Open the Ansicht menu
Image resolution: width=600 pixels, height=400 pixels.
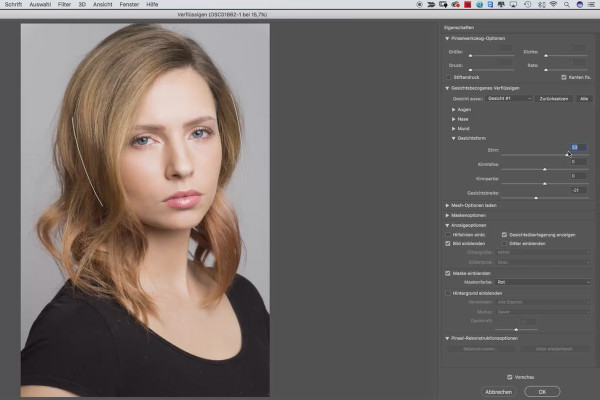[103, 5]
